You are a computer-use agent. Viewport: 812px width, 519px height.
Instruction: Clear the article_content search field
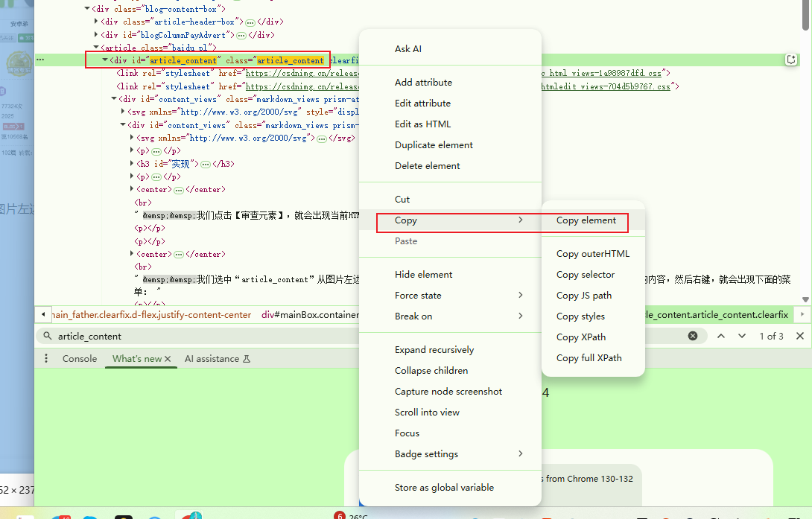(693, 337)
